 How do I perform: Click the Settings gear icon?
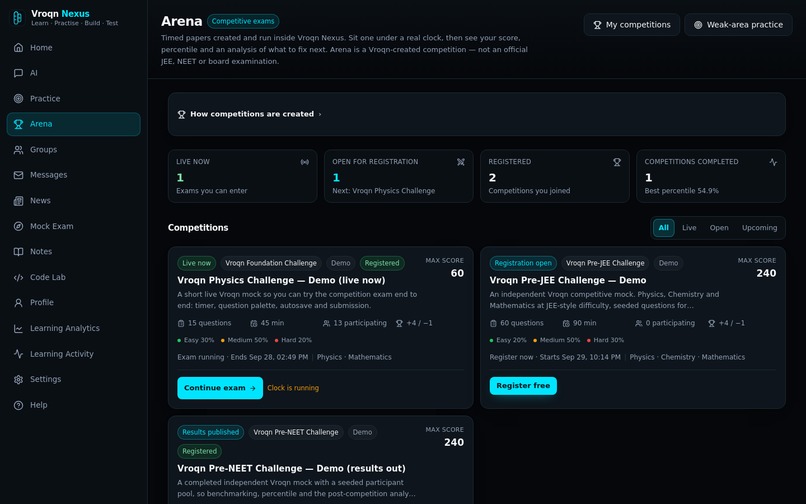pos(19,379)
